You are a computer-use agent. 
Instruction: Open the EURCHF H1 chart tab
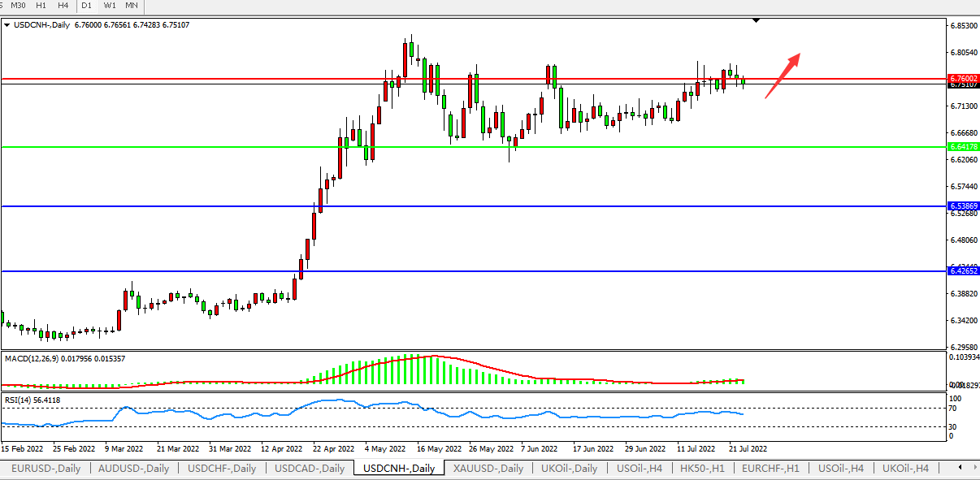[772, 469]
